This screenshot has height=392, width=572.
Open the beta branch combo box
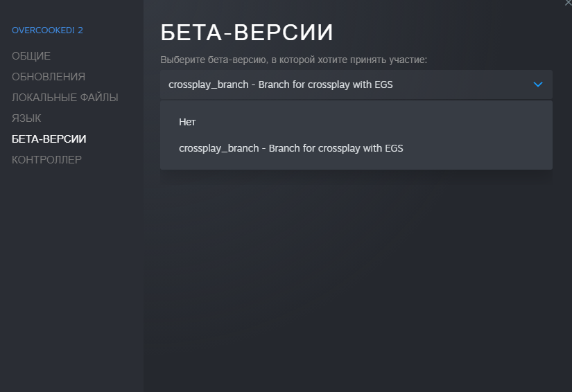coord(356,84)
